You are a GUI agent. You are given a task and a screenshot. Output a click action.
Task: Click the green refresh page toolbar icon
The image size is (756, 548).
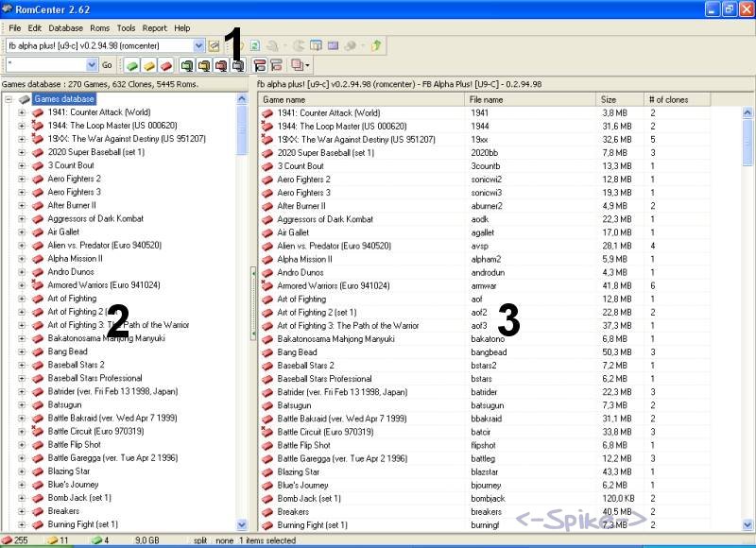tap(255, 45)
